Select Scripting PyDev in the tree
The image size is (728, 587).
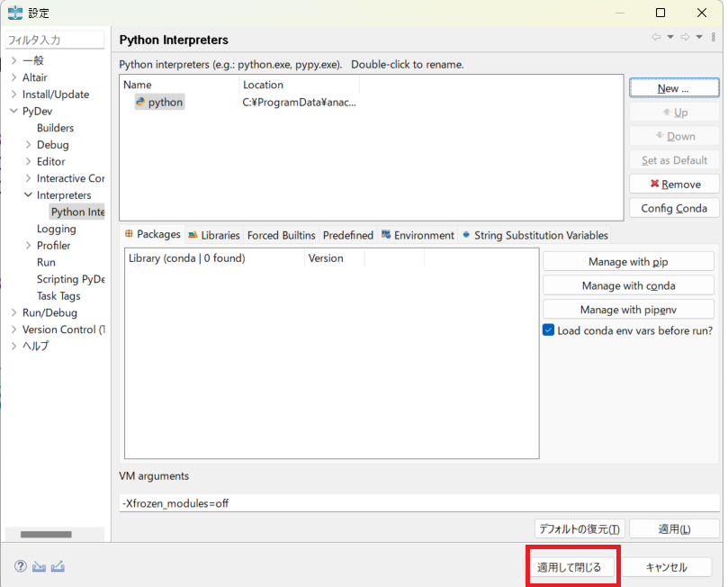[x=70, y=279]
